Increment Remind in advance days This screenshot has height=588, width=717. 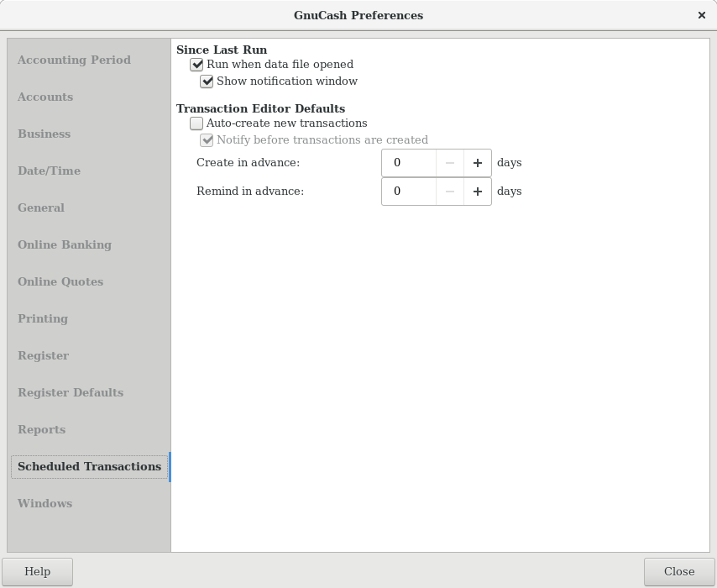478,192
